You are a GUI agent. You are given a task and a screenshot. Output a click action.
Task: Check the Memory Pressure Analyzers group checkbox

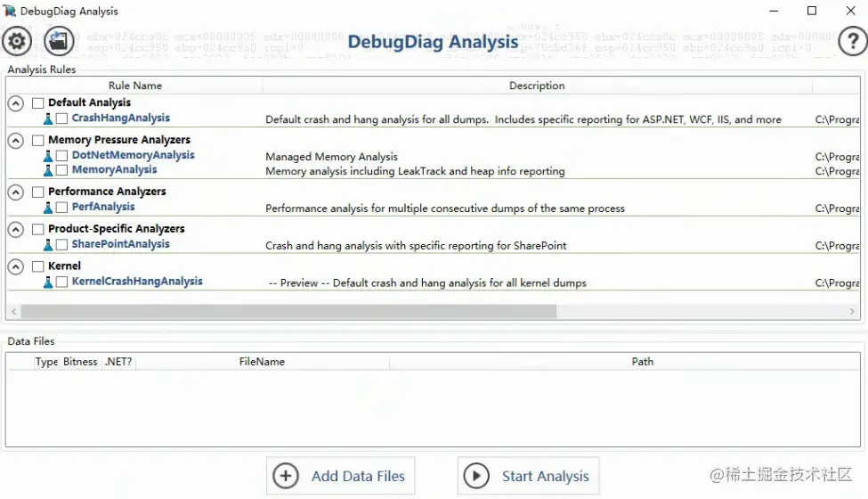point(37,140)
